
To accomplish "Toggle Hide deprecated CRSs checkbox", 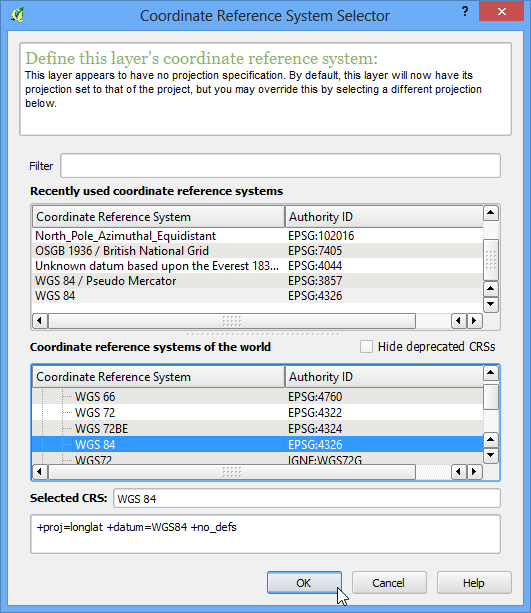I will (366, 347).
